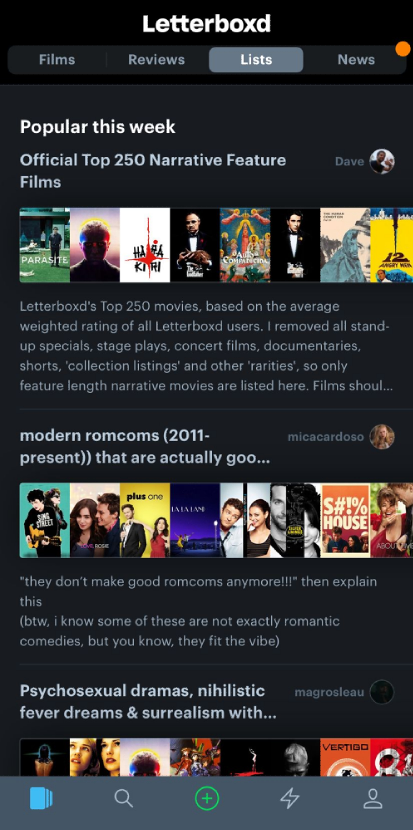
Task: Tap the La La Land poster thumbnail
Action: [195, 520]
